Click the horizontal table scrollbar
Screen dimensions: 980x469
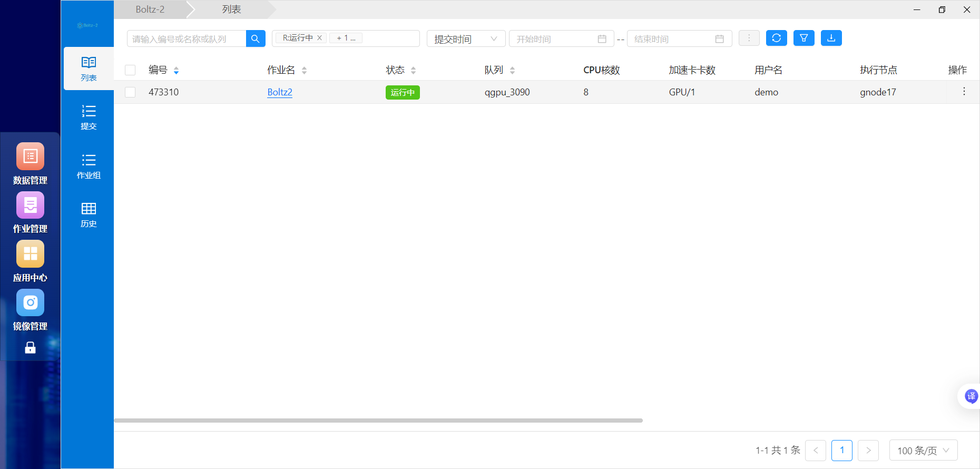[x=378, y=421]
